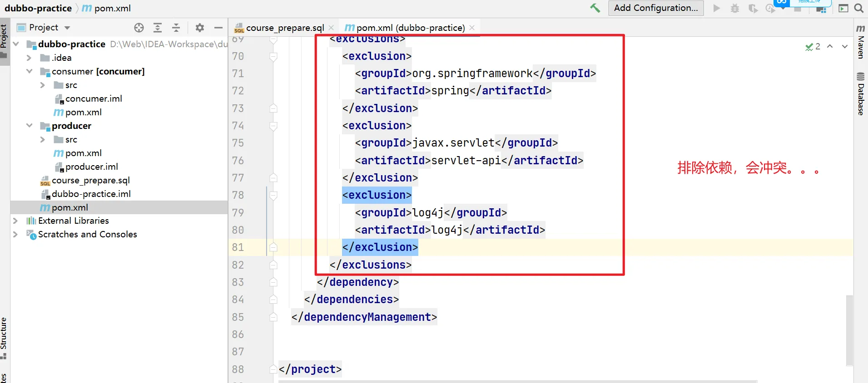
Task: Fold the exclusion block at line 78
Action: (273, 195)
